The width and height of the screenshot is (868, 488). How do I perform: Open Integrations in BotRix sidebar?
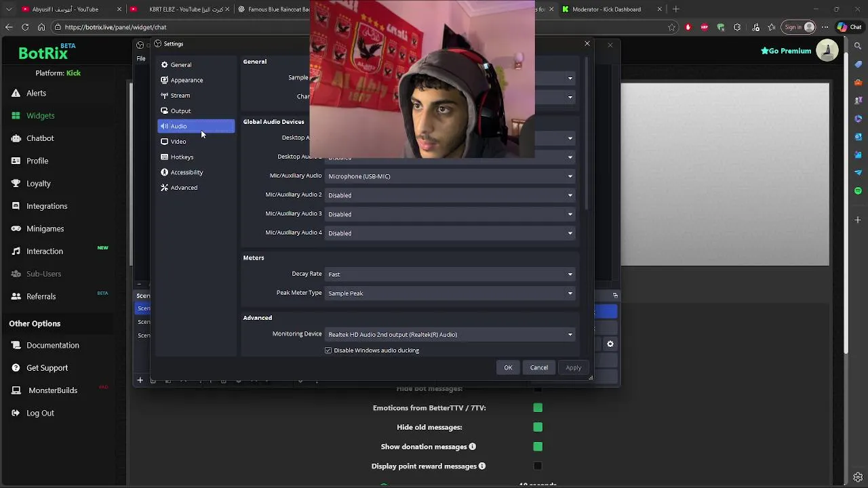[x=47, y=206]
